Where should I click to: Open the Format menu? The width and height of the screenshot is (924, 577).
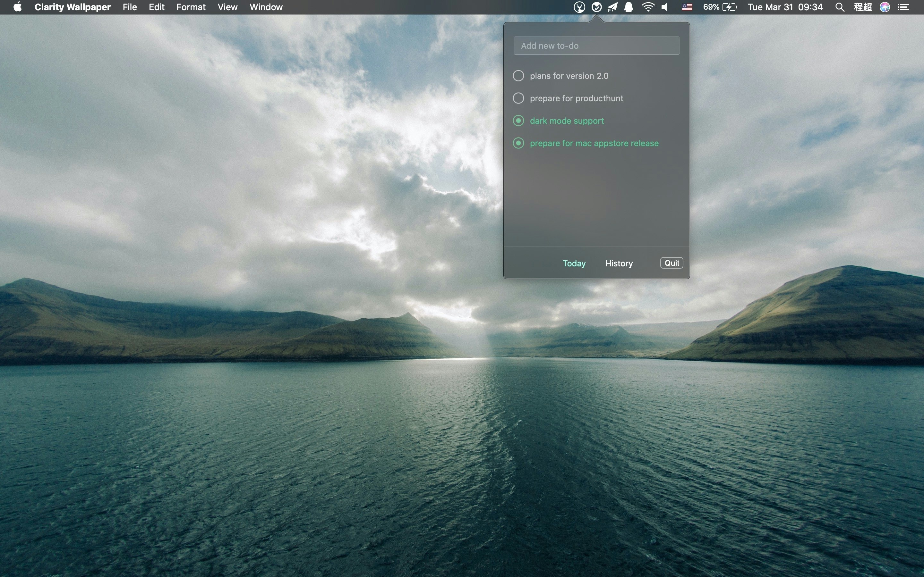click(x=191, y=7)
